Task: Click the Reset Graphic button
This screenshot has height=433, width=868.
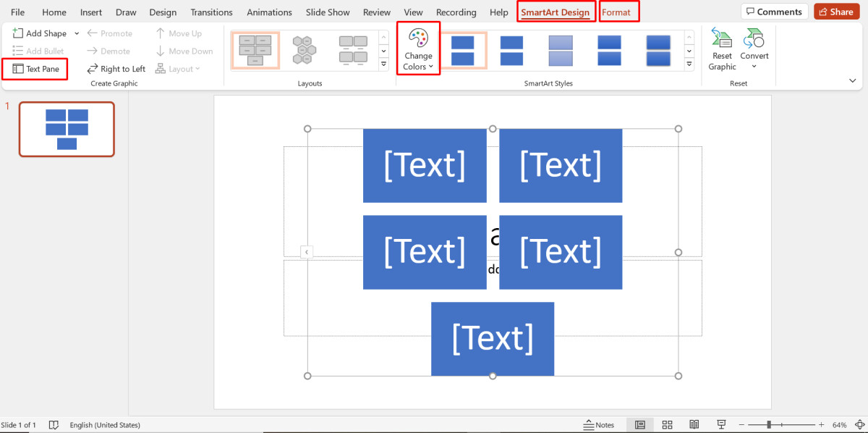Action: tap(722, 49)
